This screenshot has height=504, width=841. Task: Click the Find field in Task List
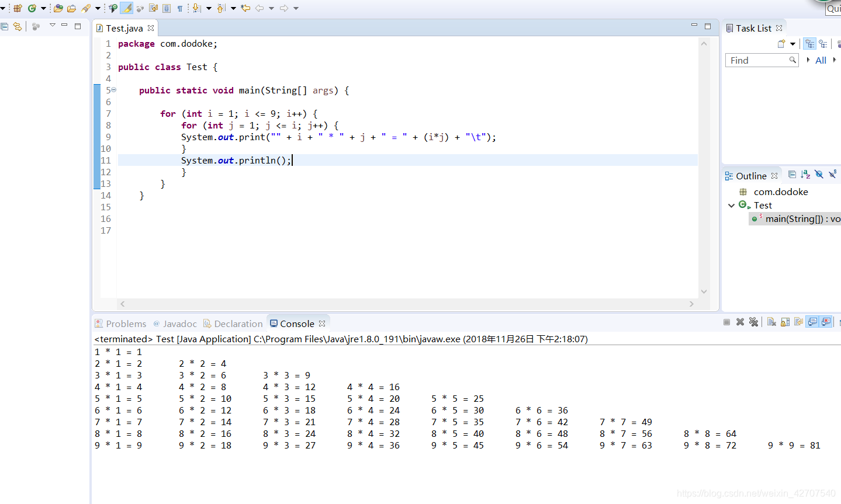point(762,60)
